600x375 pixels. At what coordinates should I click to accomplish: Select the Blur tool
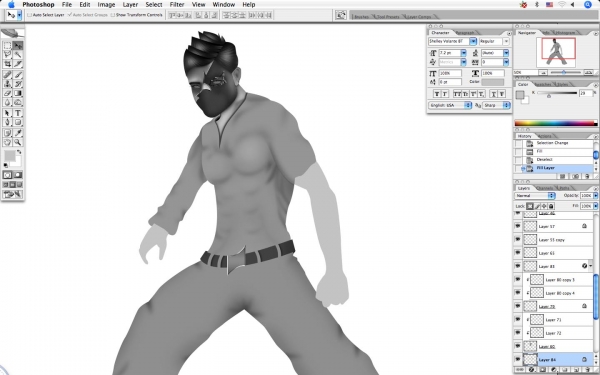pos(7,102)
